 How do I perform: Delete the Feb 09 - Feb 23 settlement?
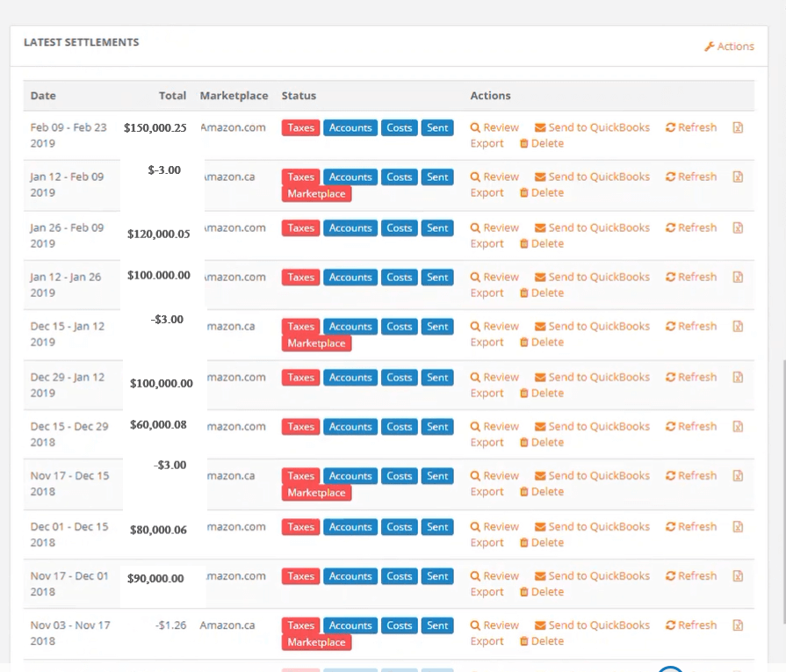pos(542,143)
